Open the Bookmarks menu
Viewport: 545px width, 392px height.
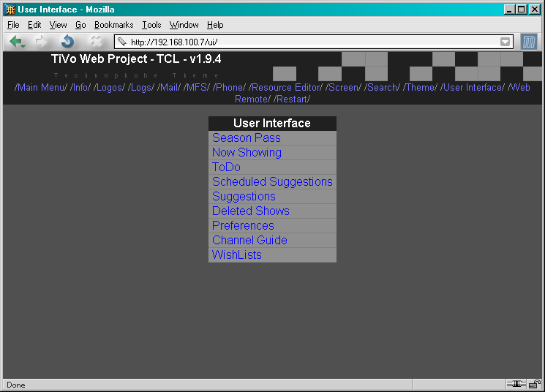tap(113, 25)
